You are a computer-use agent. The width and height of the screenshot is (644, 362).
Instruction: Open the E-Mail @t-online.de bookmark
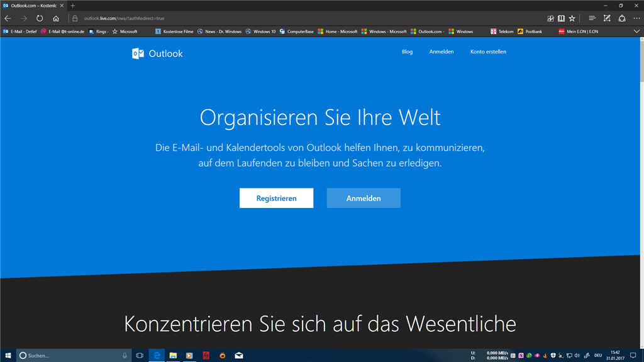62,31
